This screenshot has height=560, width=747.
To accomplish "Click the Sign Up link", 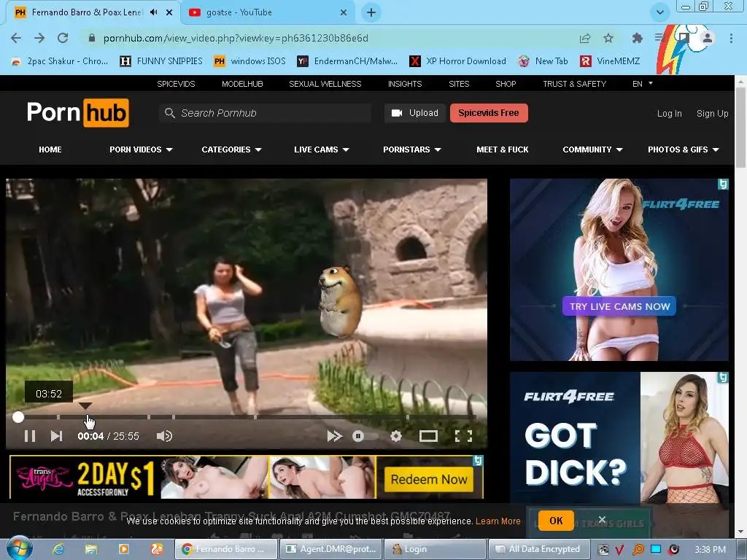I will (x=712, y=113).
